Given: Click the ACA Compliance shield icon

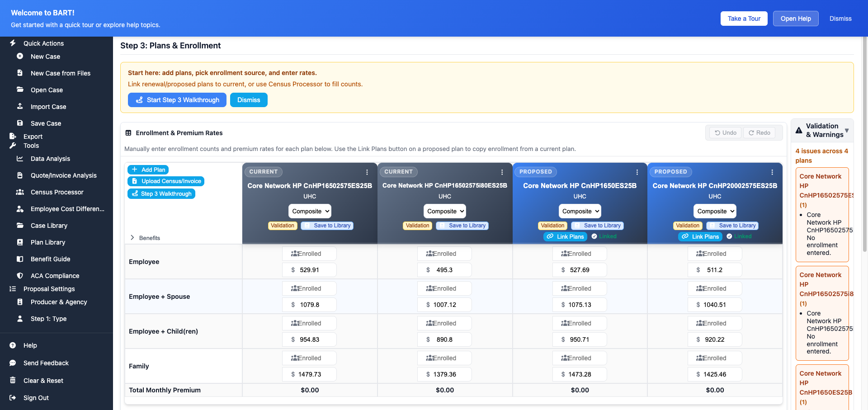Looking at the screenshot, I should click(x=20, y=276).
